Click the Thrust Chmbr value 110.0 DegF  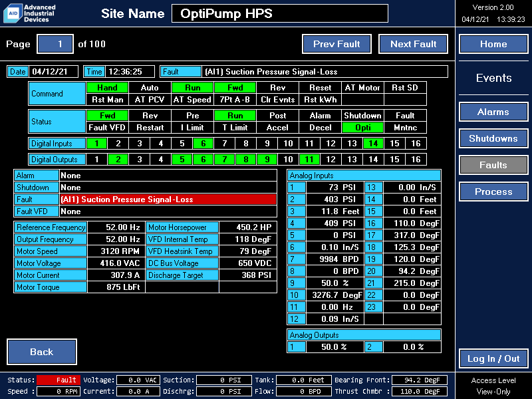click(420, 391)
